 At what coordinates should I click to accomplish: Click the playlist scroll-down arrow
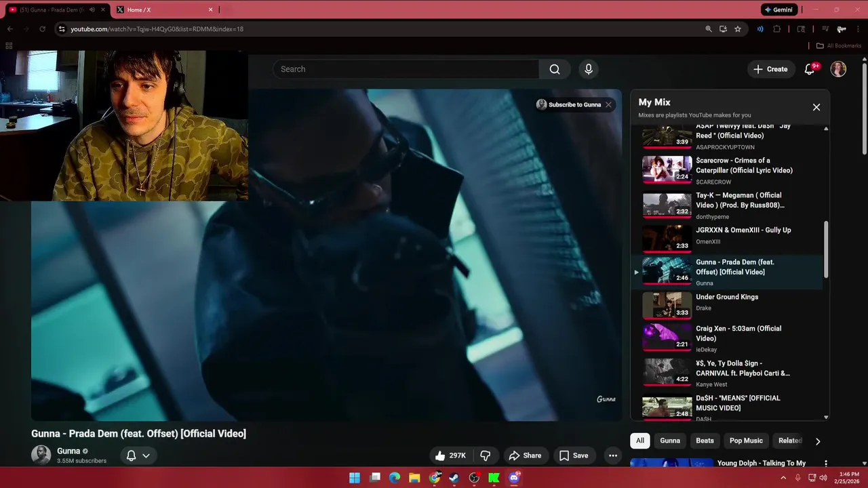coord(826,417)
